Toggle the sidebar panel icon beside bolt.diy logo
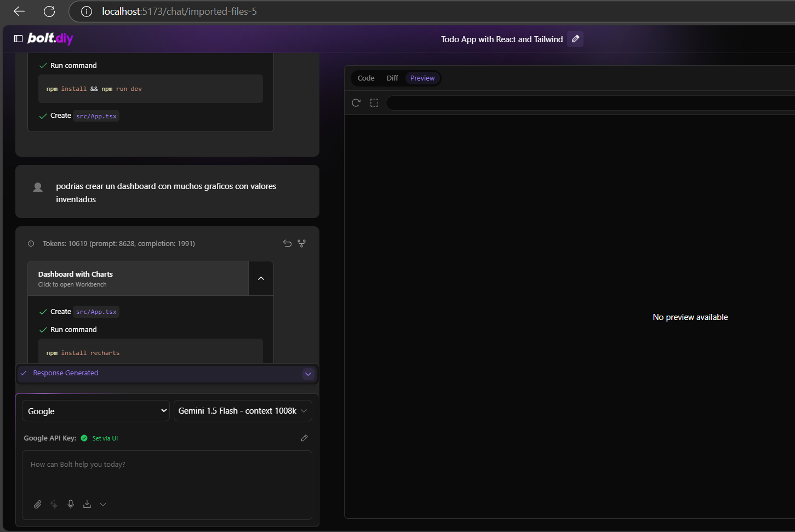795x532 pixels. [18, 38]
